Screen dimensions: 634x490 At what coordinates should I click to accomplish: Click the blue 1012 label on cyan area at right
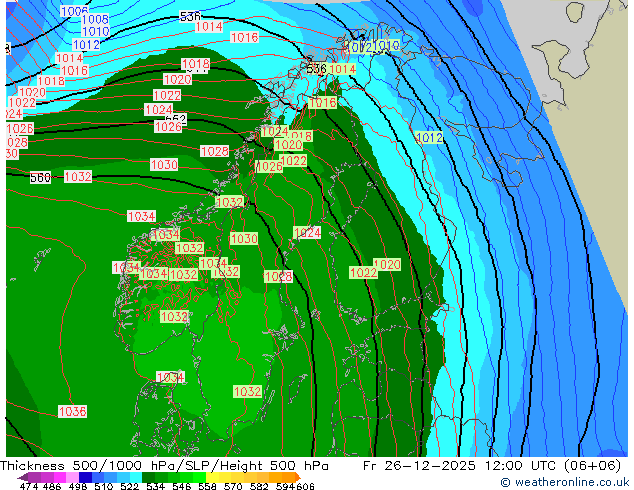pos(429,137)
